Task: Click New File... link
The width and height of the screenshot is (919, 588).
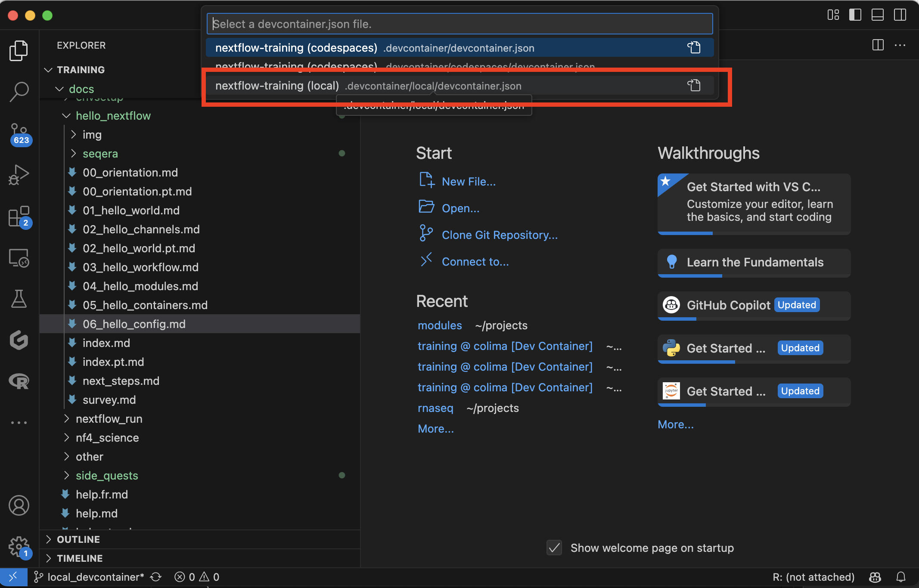Action: click(x=469, y=181)
